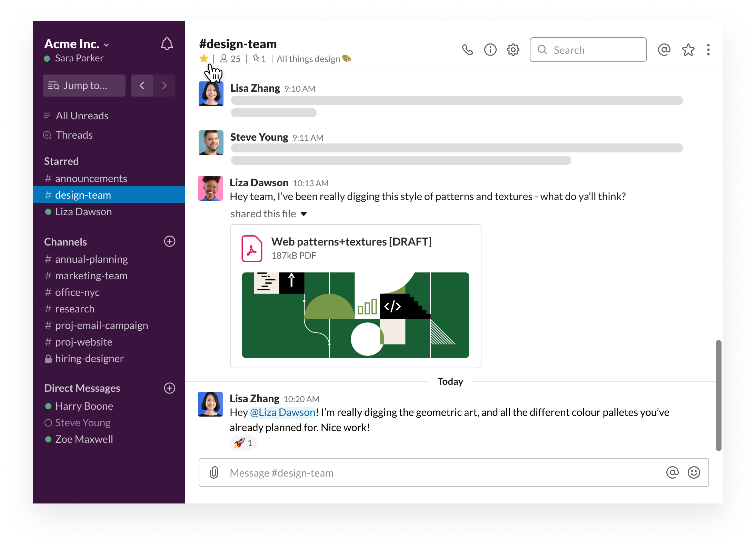Screen dimensions: 756x549
Task: Show starred items via header star outline
Action: [688, 50]
